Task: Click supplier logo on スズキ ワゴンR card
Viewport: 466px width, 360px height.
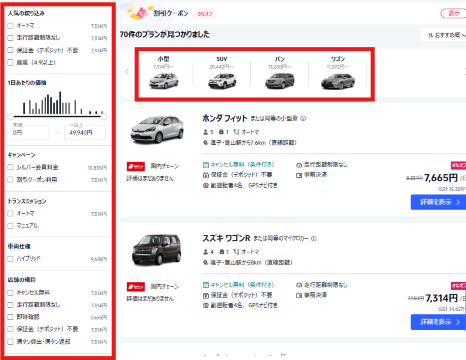Action: [x=136, y=287]
